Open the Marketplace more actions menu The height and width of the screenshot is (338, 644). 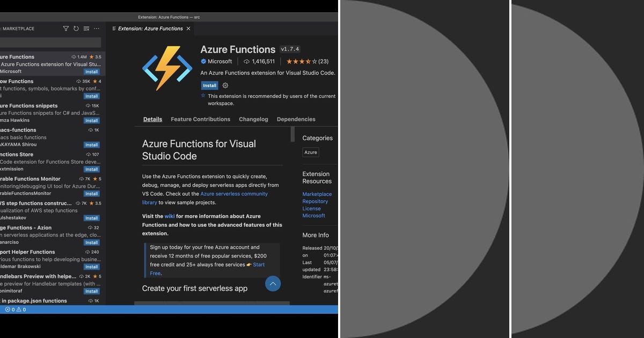click(96, 28)
